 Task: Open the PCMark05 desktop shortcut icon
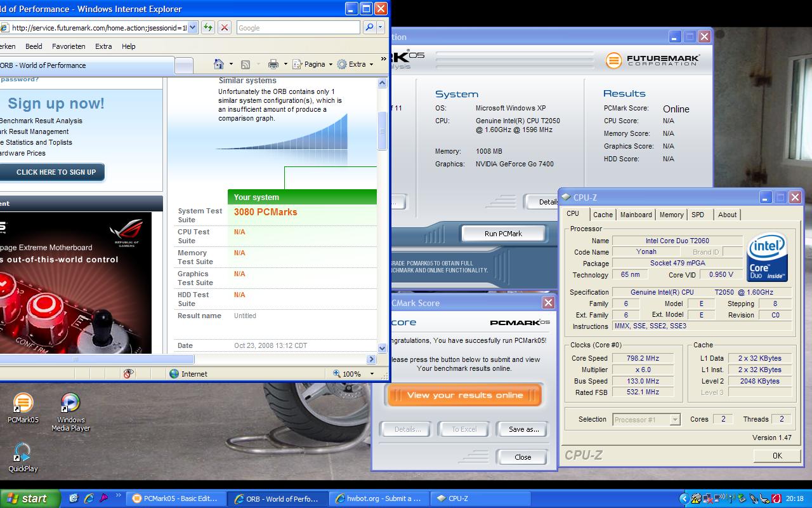[23, 403]
